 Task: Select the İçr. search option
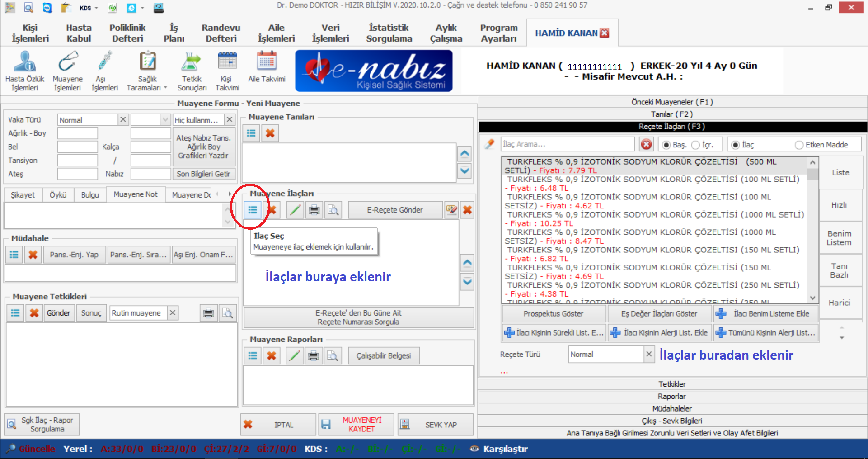(696, 145)
